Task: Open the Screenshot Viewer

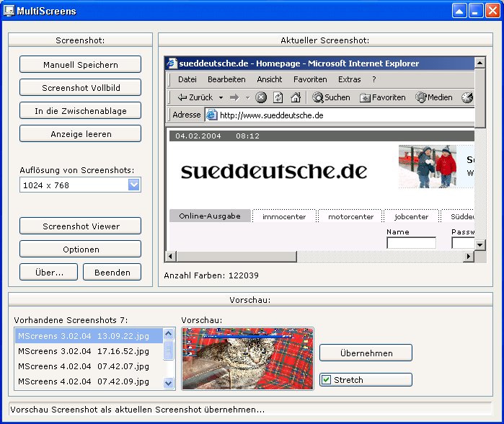Action: tap(80, 226)
